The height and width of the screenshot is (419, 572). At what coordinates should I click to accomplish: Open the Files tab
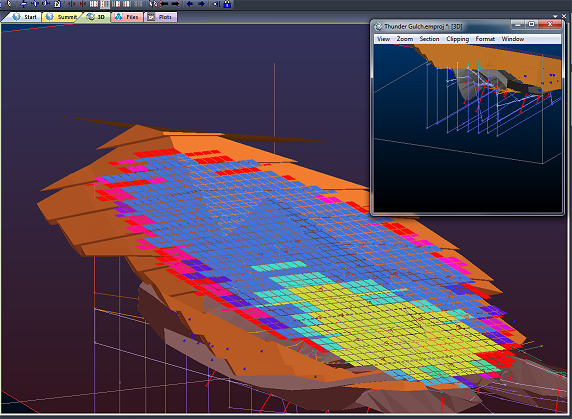tap(127, 17)
